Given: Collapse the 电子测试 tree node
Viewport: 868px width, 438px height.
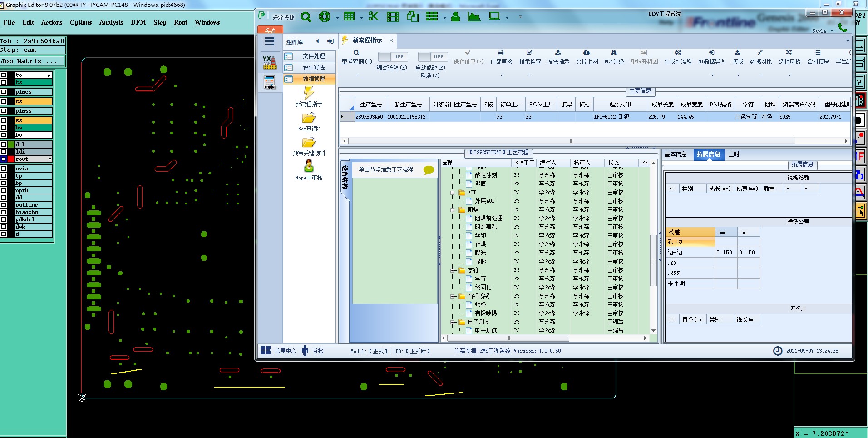Looking at the screenshot, I should [x=453, y=322].
